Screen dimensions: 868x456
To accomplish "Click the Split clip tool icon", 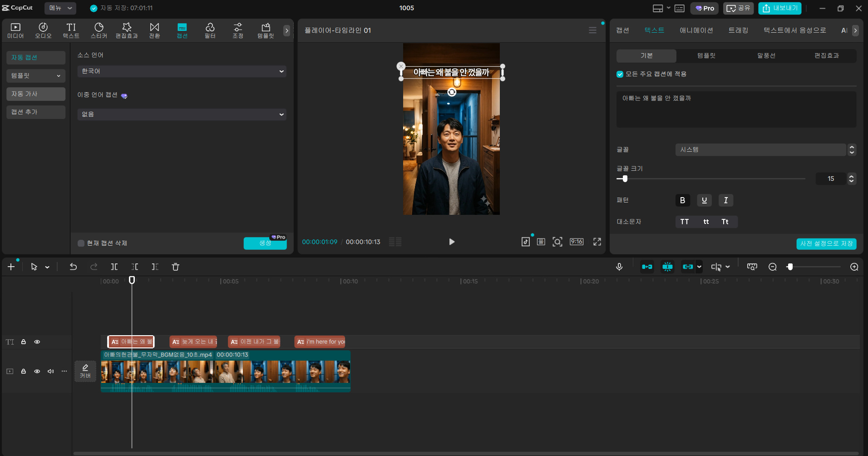I will [114, 267].
